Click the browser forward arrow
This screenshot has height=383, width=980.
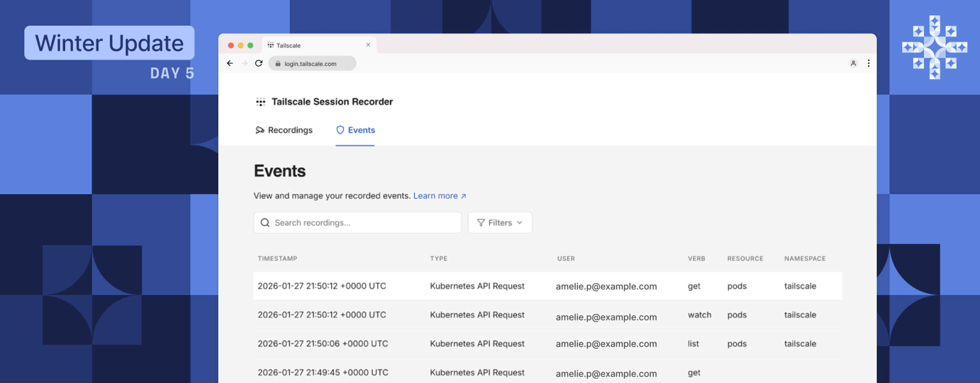(244, 63)
